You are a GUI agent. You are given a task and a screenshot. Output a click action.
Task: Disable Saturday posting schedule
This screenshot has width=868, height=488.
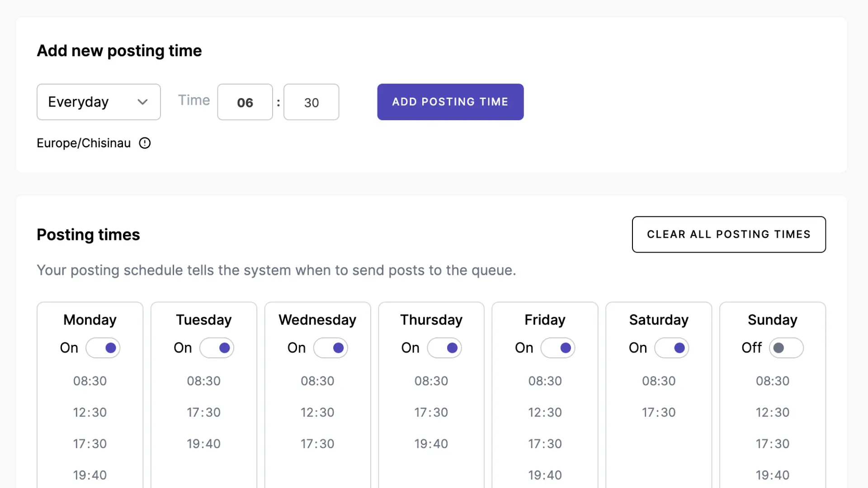(x=672, y=347)
